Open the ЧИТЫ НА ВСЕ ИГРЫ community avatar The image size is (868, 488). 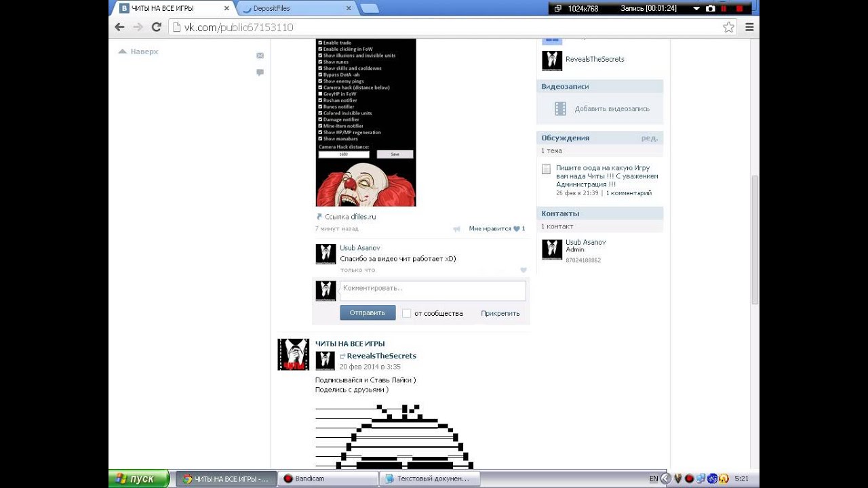[293, 354]
